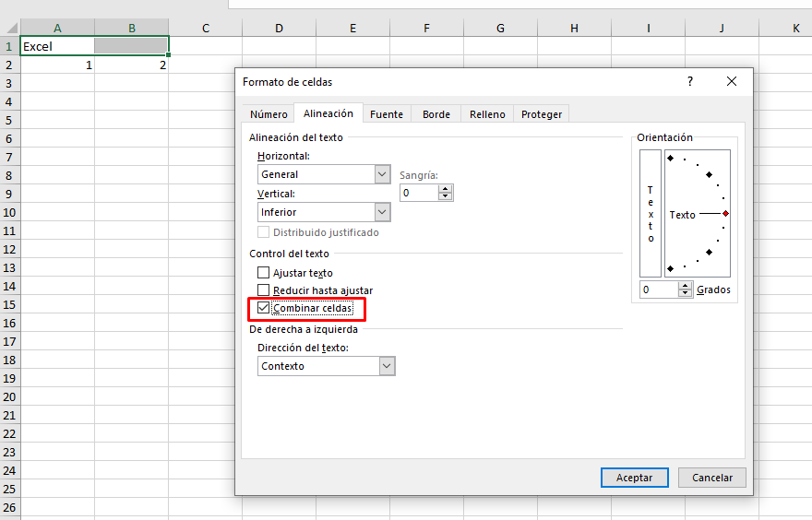The image size is (812, 520).
Task: Select cell B2 with value 2
Action: click(132, 65)
